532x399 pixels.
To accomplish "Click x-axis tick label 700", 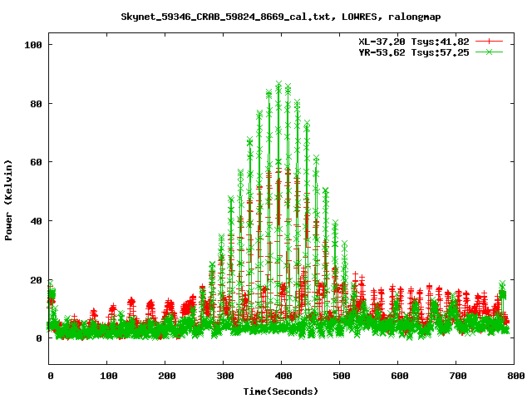I will [x=458, y=376].
